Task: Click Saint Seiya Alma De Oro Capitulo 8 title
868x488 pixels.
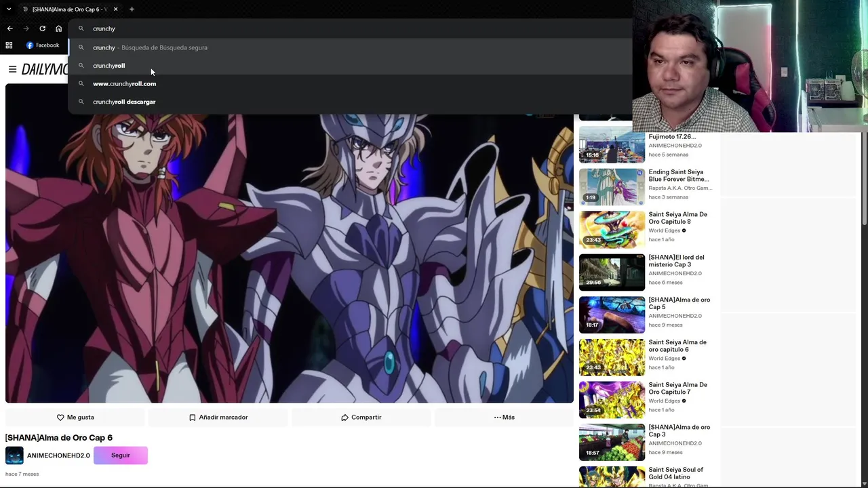Action: click(x=678, y=218)
